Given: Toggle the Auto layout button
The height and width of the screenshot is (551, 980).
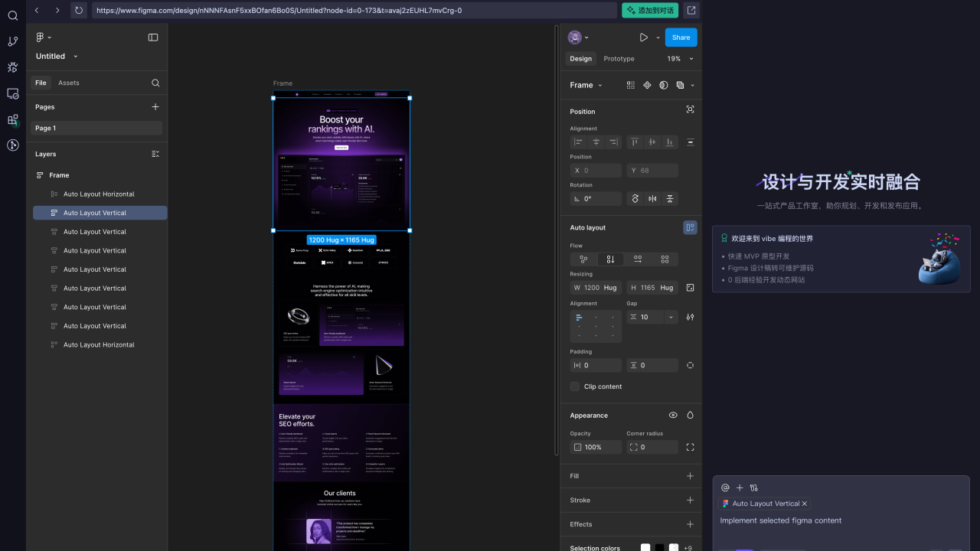Looking at the screenshot, I should (690, 227).
